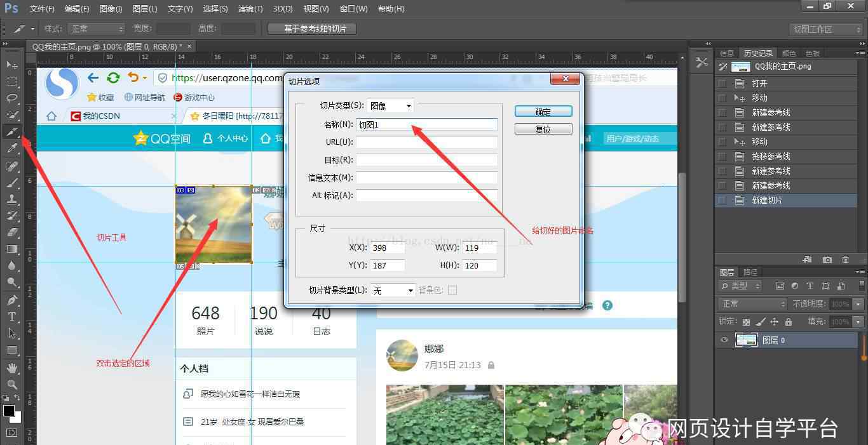Select the Pen tool

12,300
